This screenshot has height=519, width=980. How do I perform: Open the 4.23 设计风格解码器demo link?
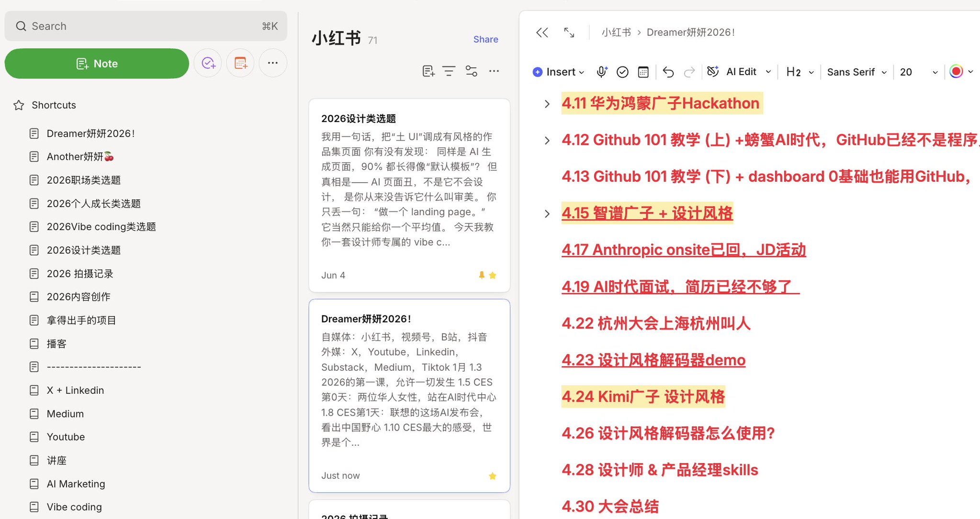coord(653,360)
